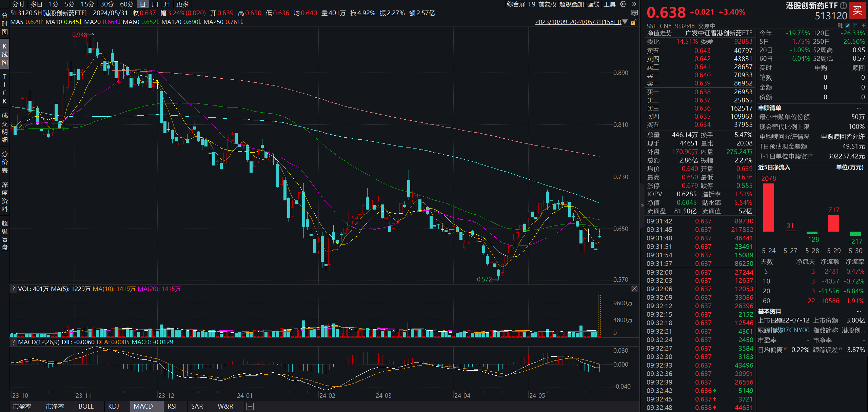Expand 申赎清单 section more options
Image resolution: width=868 pixels, height=412 pixels.
859,108
